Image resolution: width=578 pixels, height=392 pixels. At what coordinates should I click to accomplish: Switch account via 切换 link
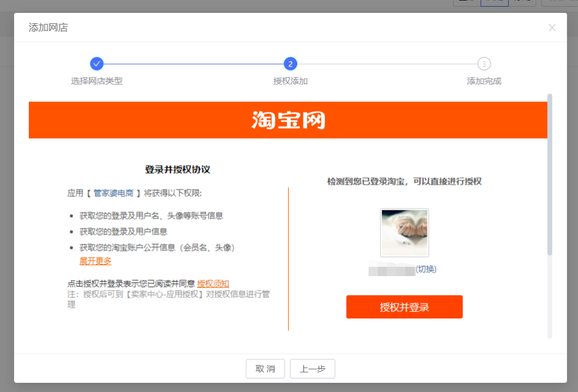tap(426, 269)
